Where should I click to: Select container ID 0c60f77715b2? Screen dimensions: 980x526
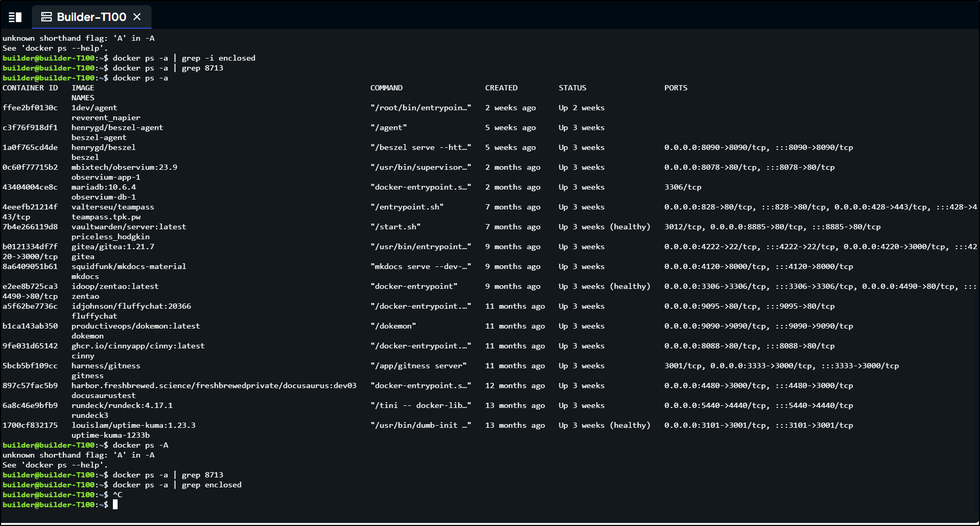(30, 167)
